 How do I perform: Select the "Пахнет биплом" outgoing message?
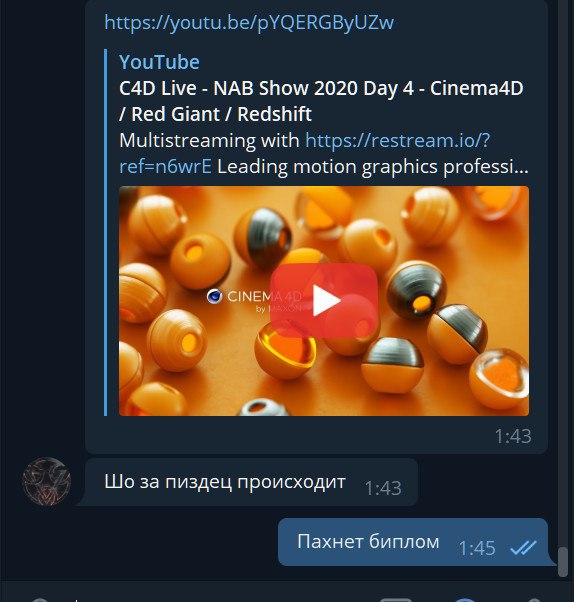tap(368, 542)
